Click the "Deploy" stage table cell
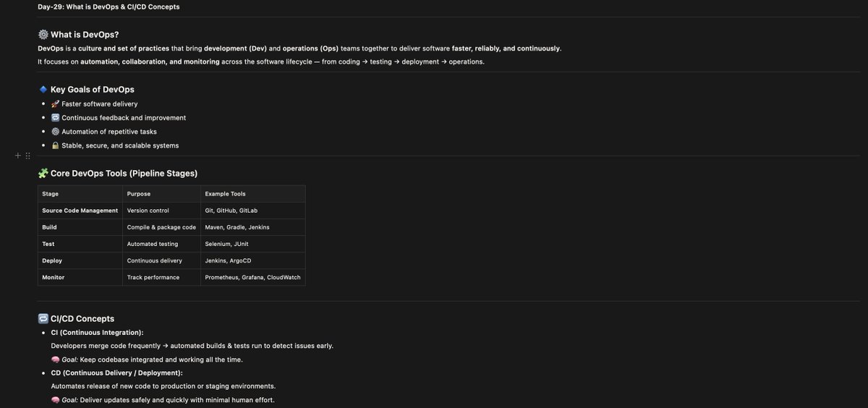868x408 pixels. pyautogui.click(x=80, y=260)
